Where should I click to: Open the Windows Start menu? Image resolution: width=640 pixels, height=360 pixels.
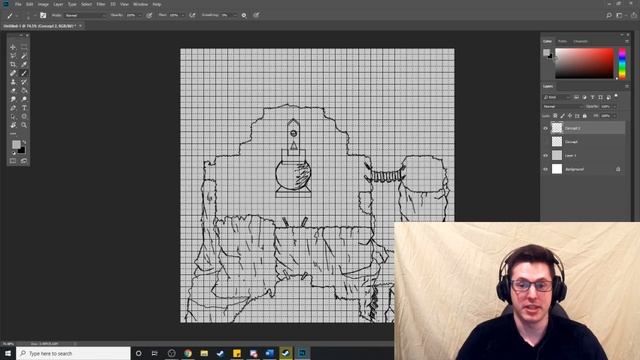pos(8,353)
